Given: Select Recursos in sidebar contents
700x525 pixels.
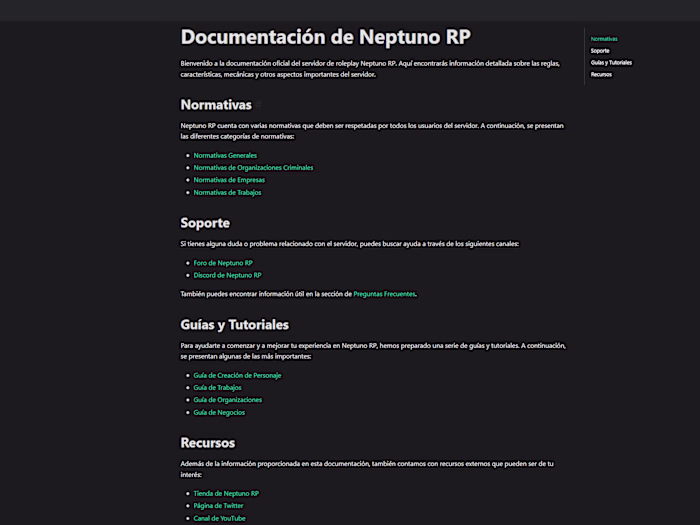Looking at the screenshot, I should tap(601, 75).
